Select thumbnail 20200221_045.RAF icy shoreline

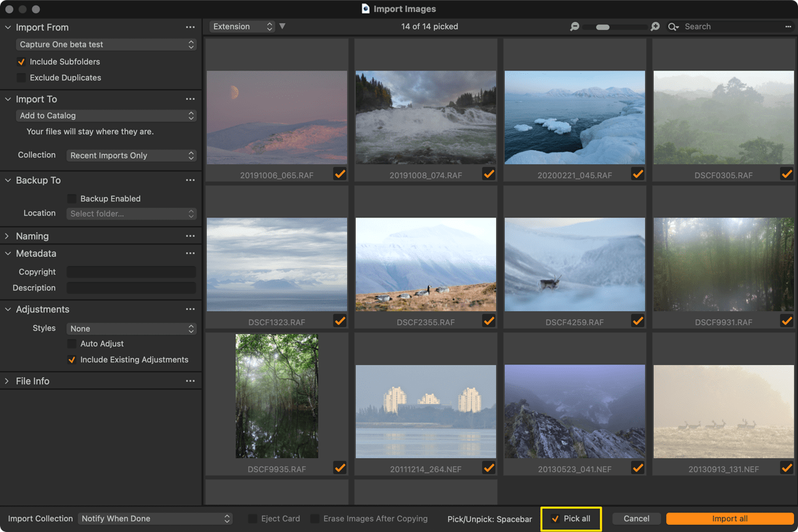tap(575, 118)
